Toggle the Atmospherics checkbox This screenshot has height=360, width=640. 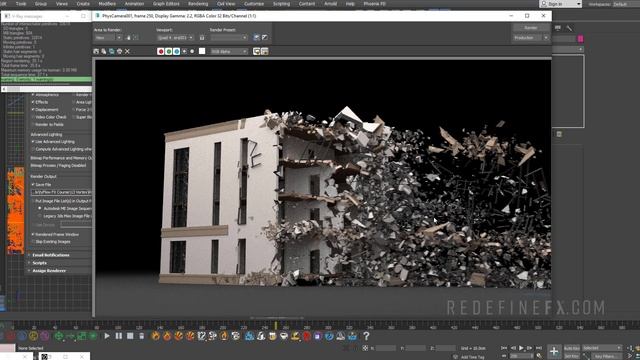[33, 95]
